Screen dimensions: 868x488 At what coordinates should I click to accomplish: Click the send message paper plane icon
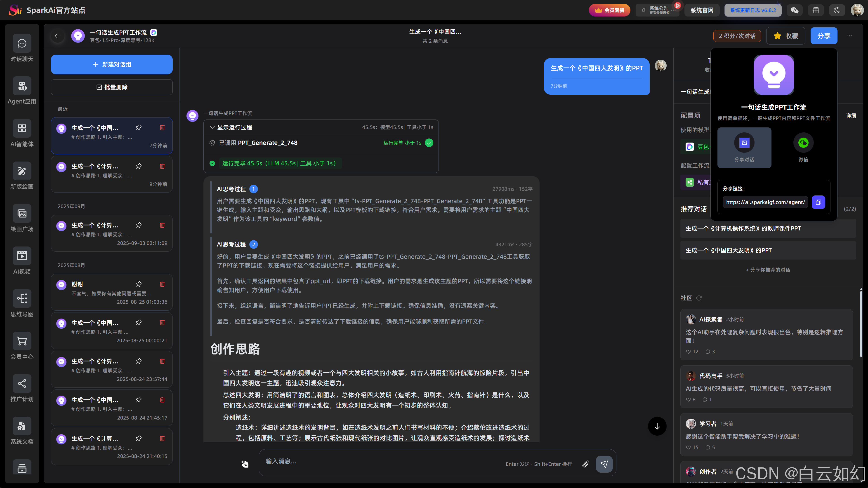[604, 464]
